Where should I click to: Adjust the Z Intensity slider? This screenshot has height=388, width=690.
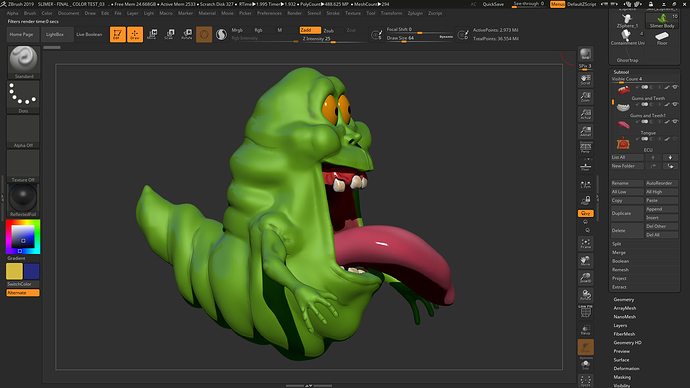[333, 39]
